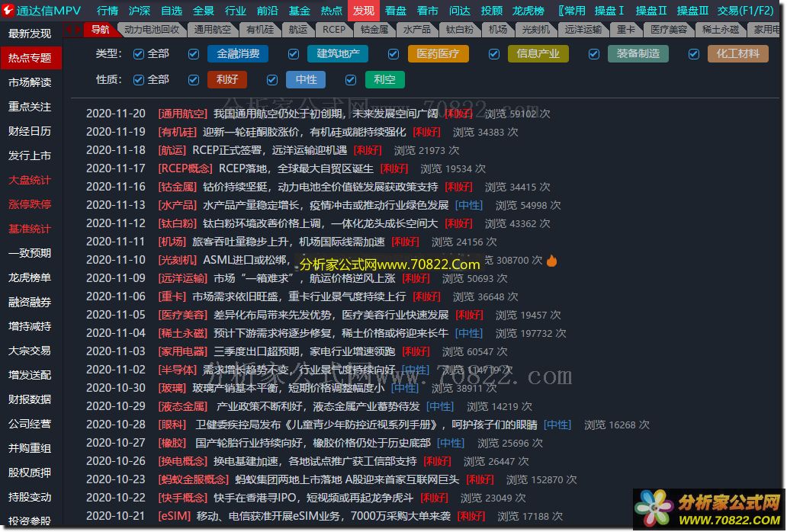Open 市场解读 in the sidebar
The image size is (787, 532).
coord(30,82)
